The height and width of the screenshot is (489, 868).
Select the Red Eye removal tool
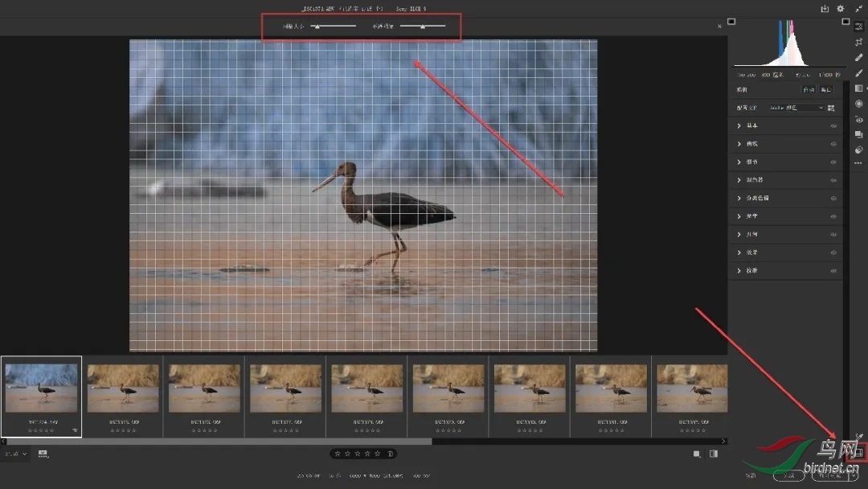(x=858, y=119)
